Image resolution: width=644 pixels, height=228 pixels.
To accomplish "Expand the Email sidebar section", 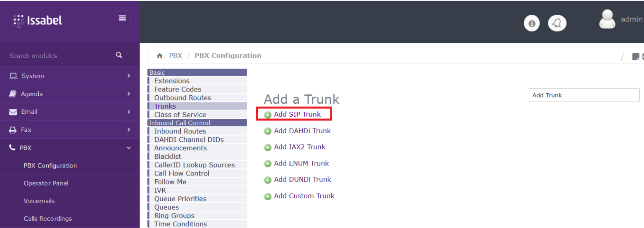I will pos(70,112).
